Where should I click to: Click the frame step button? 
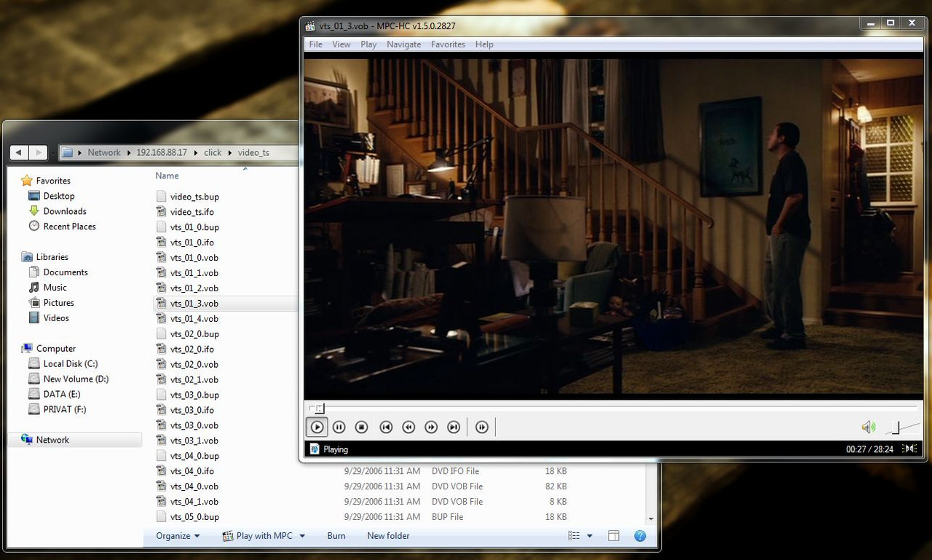pyautogui.click(x=482, y=427)
